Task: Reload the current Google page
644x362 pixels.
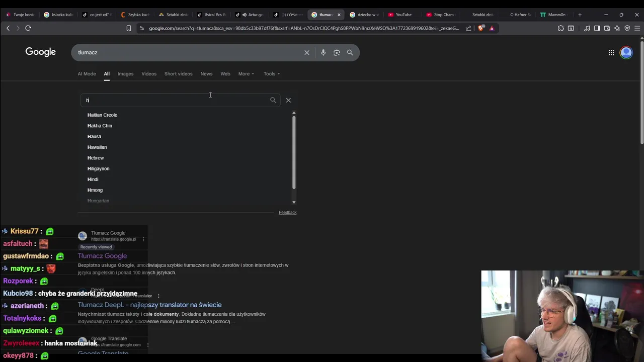Action: 28,28
